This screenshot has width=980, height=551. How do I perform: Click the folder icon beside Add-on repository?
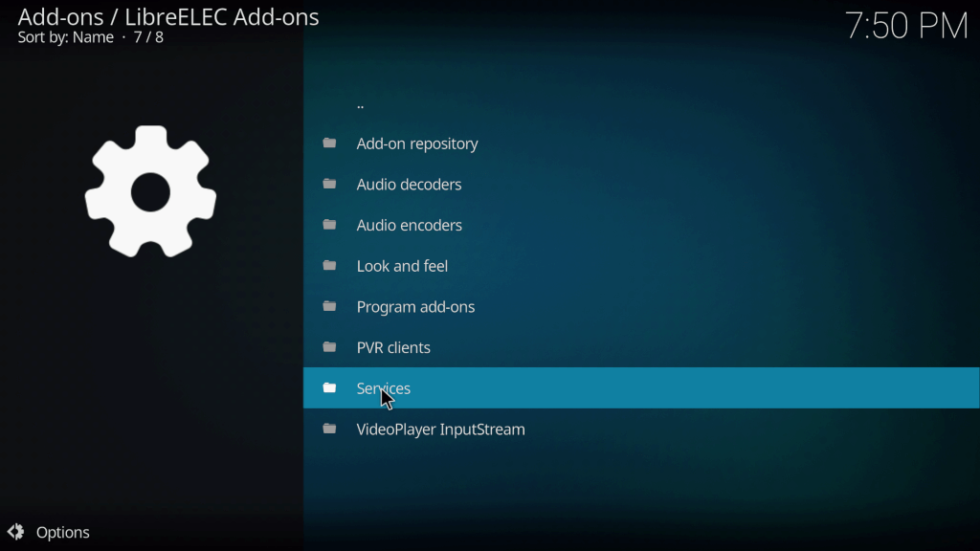click(330, 143)
